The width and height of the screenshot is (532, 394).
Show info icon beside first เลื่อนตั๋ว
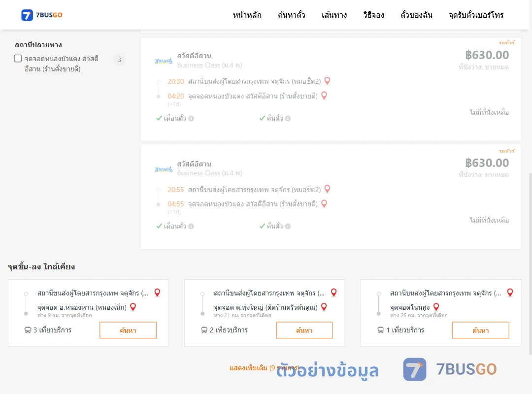(x=191, y=118)
